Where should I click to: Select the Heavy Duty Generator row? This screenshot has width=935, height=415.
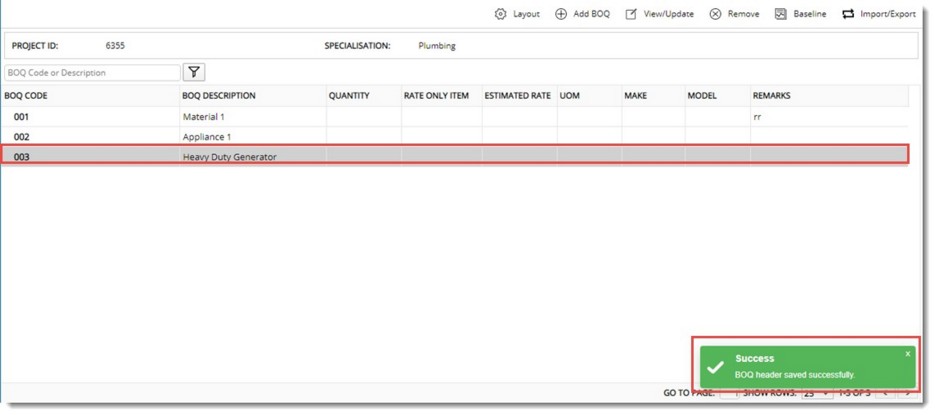coord(228,157)
